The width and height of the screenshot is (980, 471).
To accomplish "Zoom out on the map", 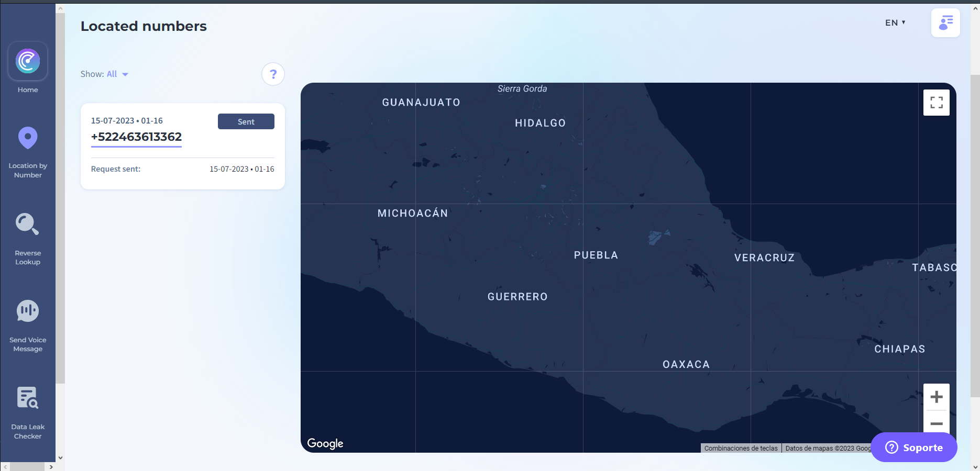I will 936,423.
